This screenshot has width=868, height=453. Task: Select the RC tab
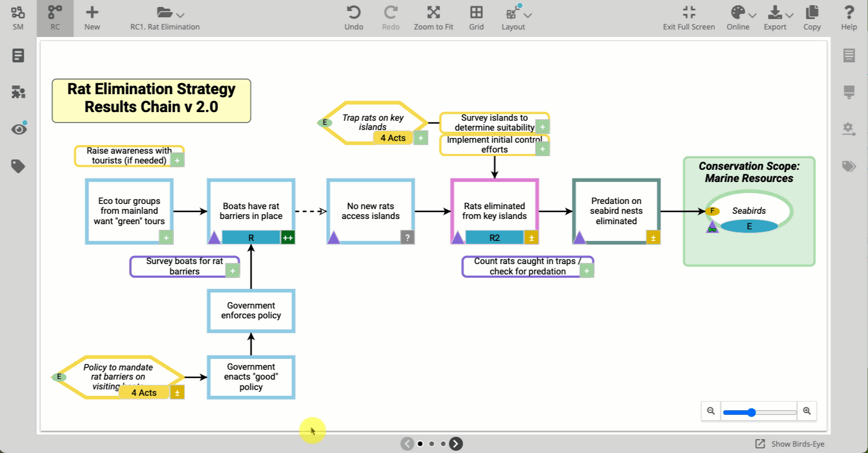tap(55, 17)
